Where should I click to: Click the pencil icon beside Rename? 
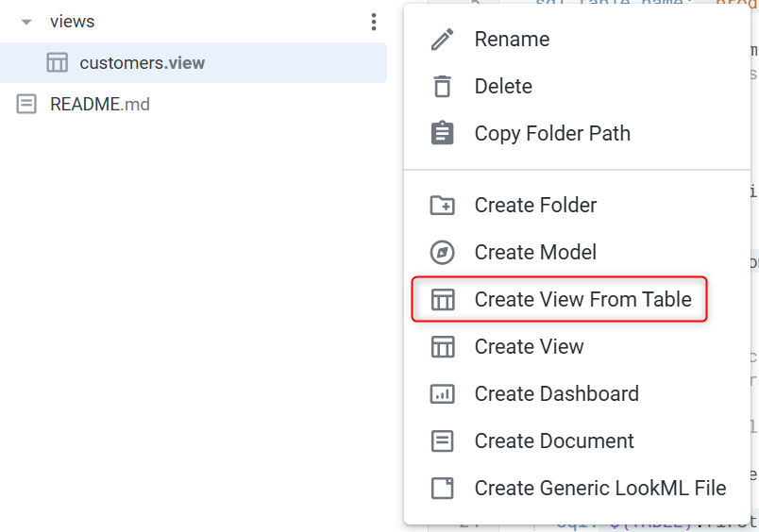(443, 40)
